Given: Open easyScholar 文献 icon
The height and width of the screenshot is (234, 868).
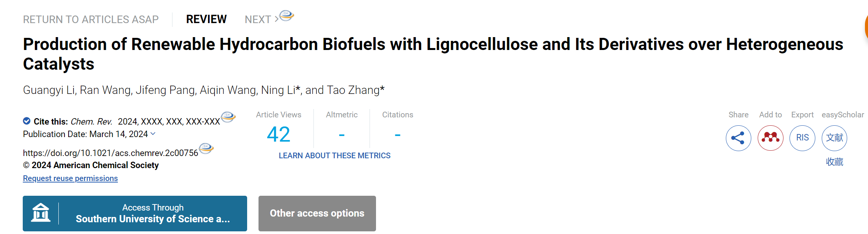Looking at the screenshot, I should 834,138.
